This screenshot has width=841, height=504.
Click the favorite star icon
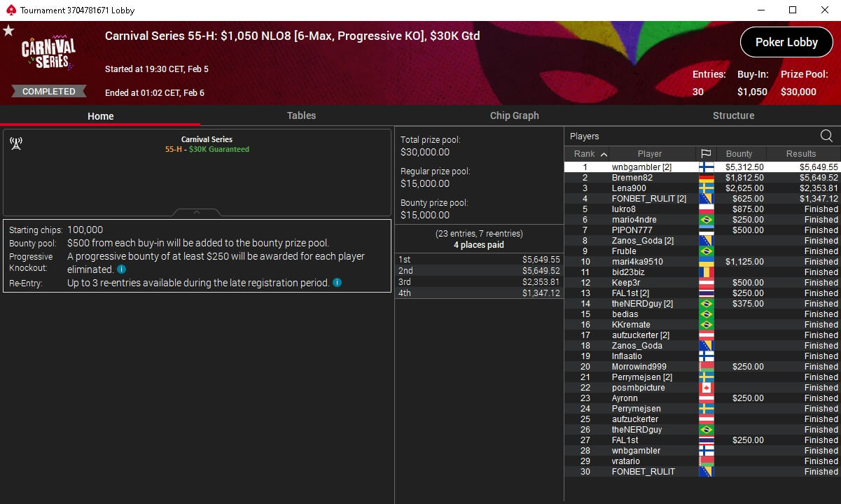pos(8,31)
